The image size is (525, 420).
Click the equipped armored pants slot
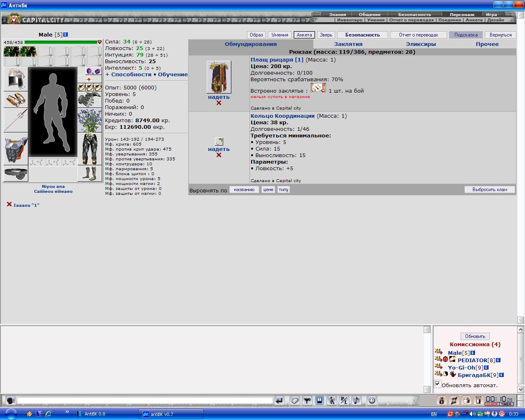click(x=89, y=149)
